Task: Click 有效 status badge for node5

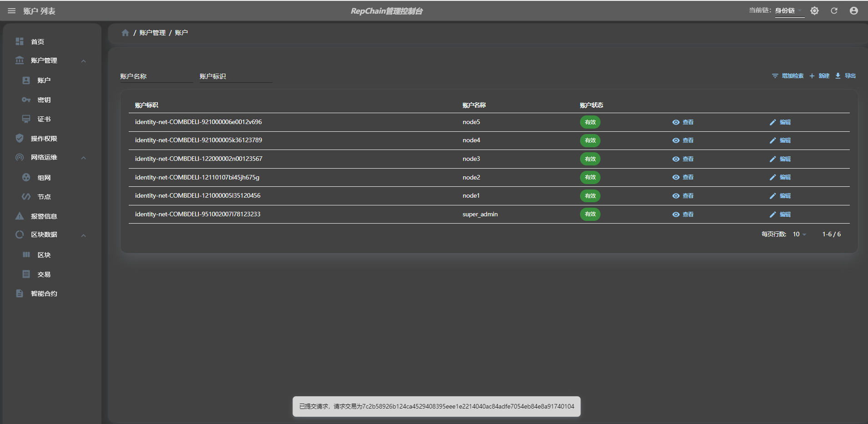Action: (x=590, y=122)
